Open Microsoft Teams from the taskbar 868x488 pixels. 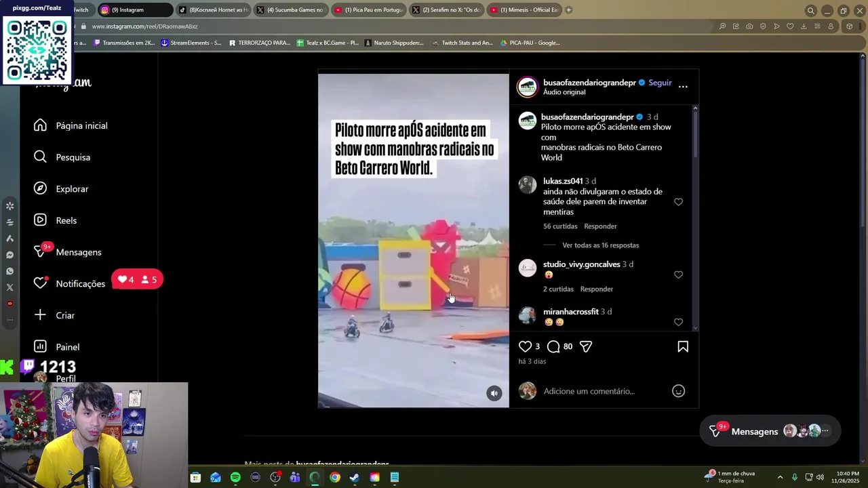tap(295, 477)
